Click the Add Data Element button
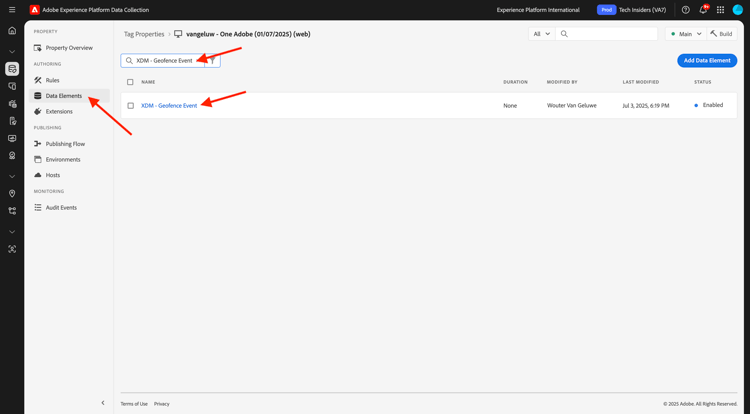This screenshot has width=750, height=414. tap(707, 60)
